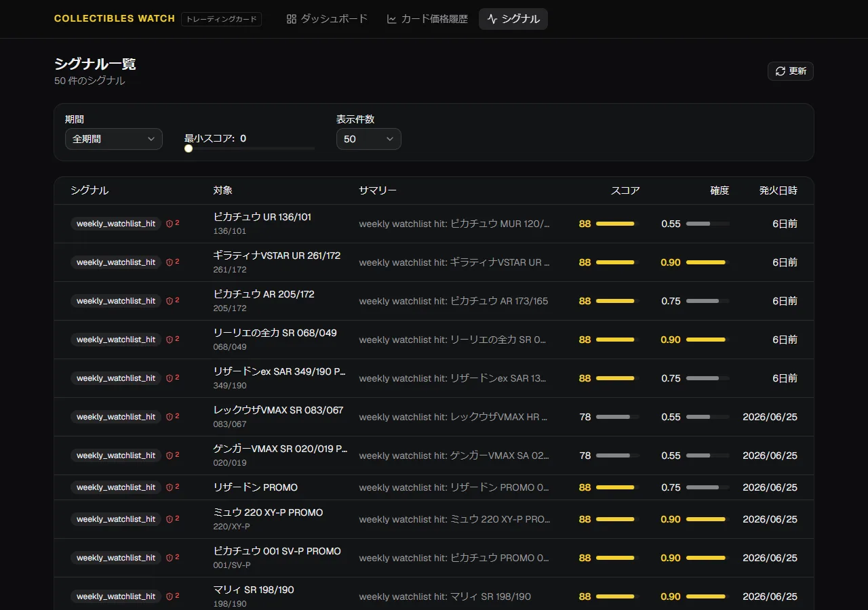
Task: Open the カード価格履歴 tab
Action: point(427,19)
